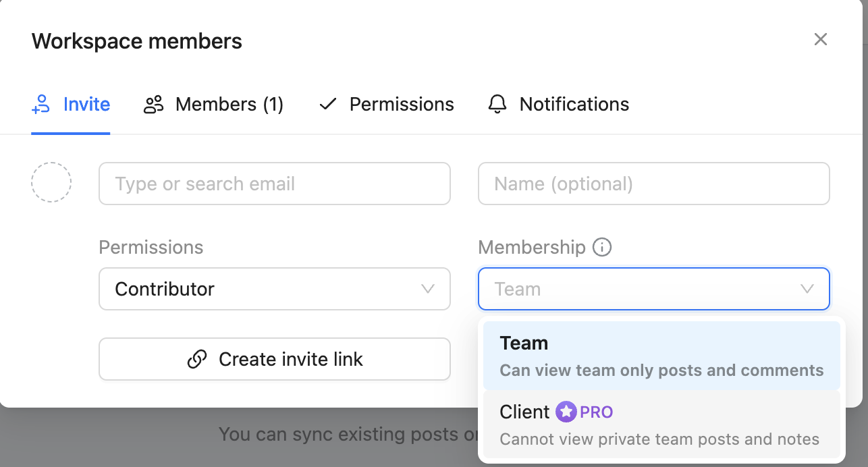The image size is (868, 467).
Task: Click the purple PRO star badge
Action: pyautogui.click(x=566, y=412)
